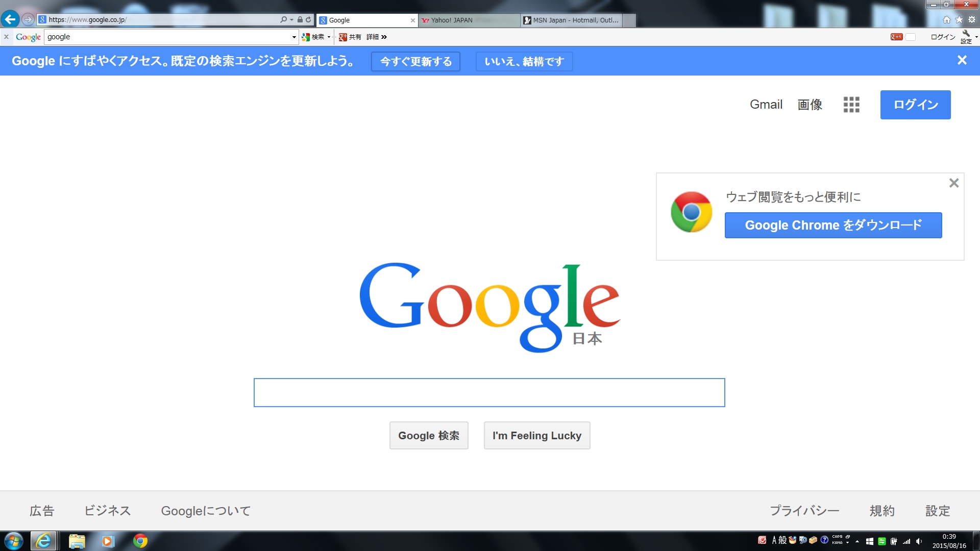
Task: Click the Google 検索 button
Action: click(429, 435)
